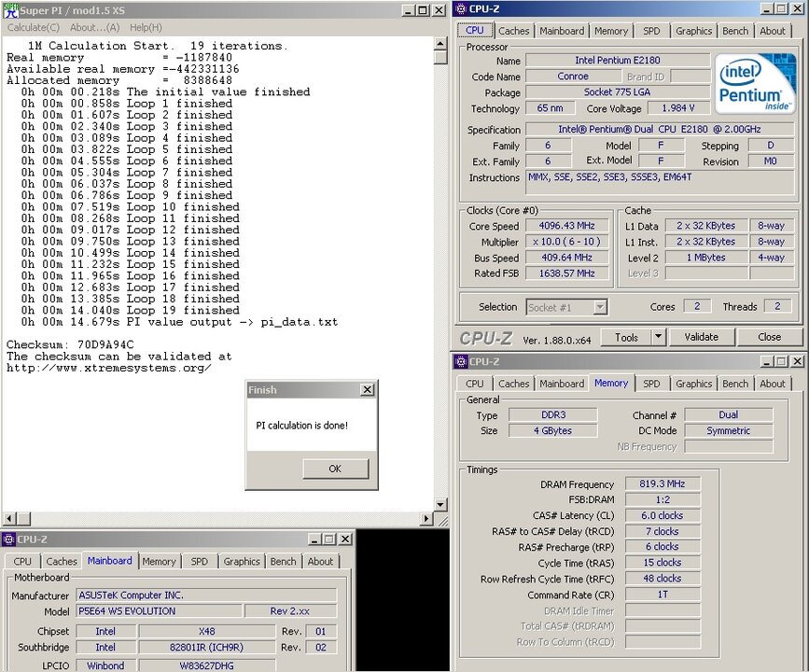Open the Socket #1 selection dropdown
The height and width of the screenshot is (672, 809).
pos(600,308)
